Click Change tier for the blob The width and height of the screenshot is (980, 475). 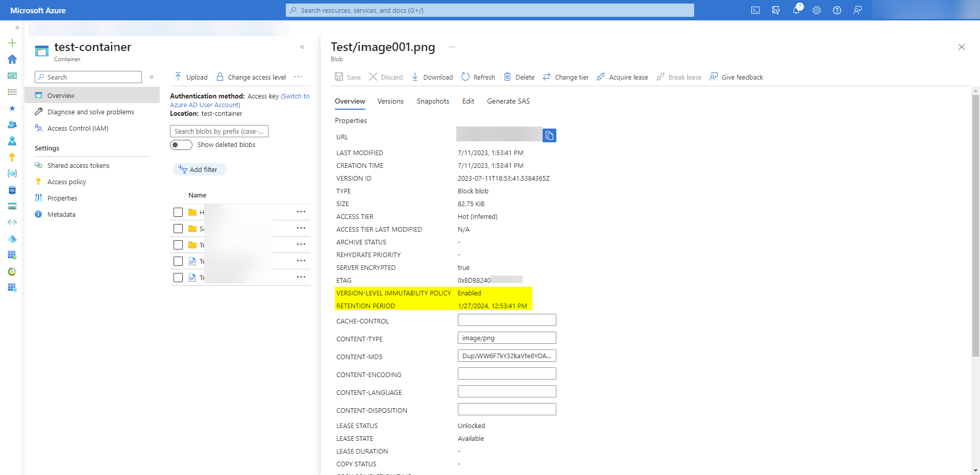click(x=566, y=77)
